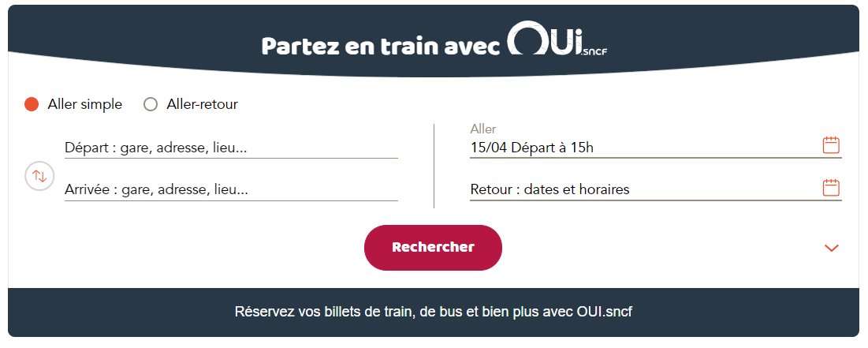Click the Aller simple label text

pyautogui.click(x=84, y=104)
